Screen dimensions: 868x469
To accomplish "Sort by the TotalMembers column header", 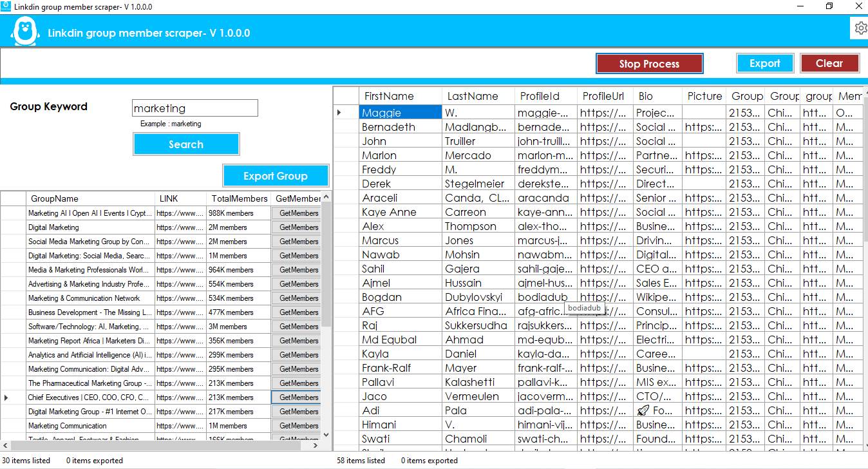I will [239, 198].
